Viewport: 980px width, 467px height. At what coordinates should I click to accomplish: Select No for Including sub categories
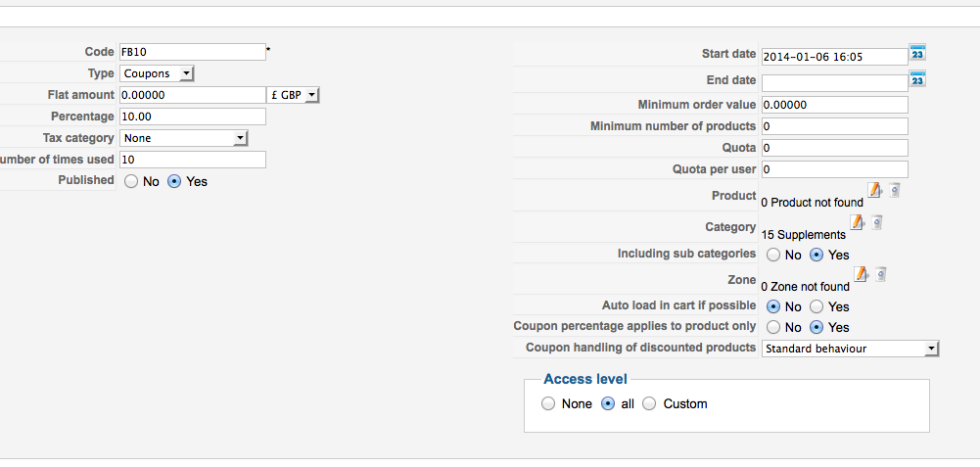773,255
